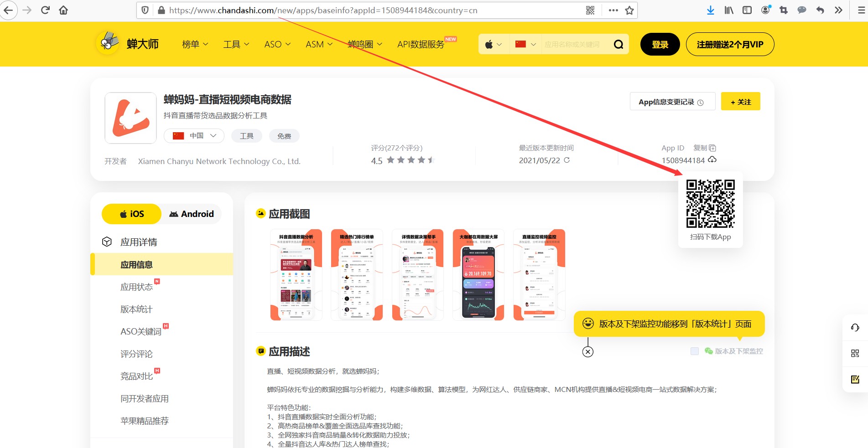The height and width of the screenshot is (448, 868).
Task: Open the country flag selector in search bar
Action: tap(525, 44)
